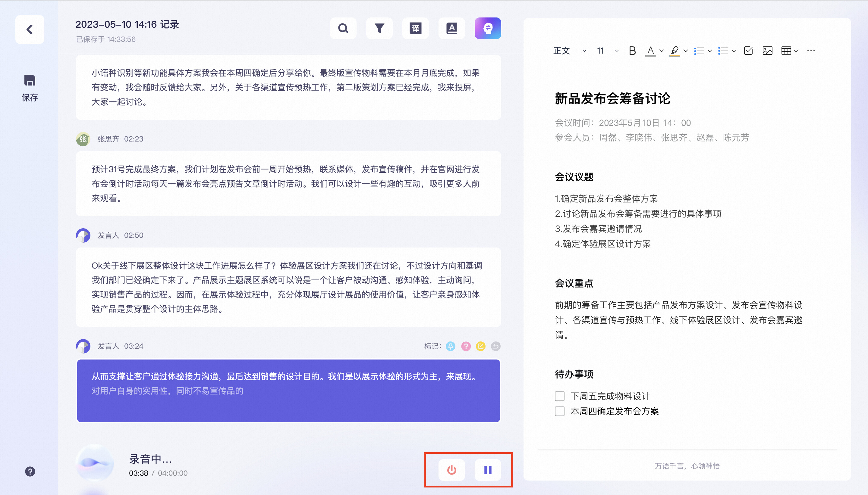868x495 pixels.
Task: Open the text font settings icon
Action: tap(451, 28)
